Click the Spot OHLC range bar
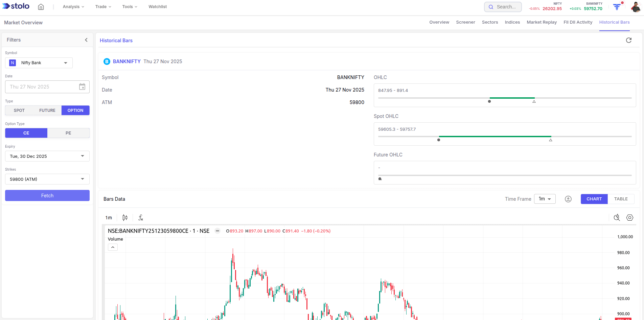This screenshot has width=644, height=320. 505,137
